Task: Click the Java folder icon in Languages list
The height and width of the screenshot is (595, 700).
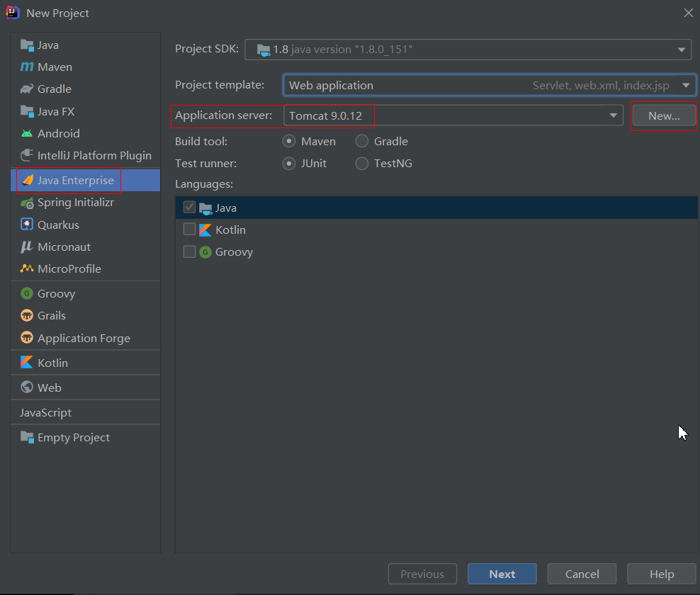Action: pyautogui.click(x=205, y=208)
